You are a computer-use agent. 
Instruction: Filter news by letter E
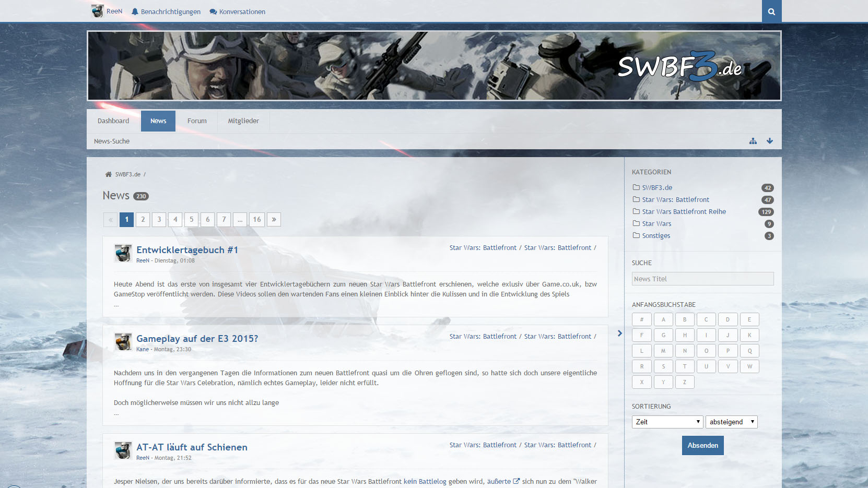[x=749, y=319]
